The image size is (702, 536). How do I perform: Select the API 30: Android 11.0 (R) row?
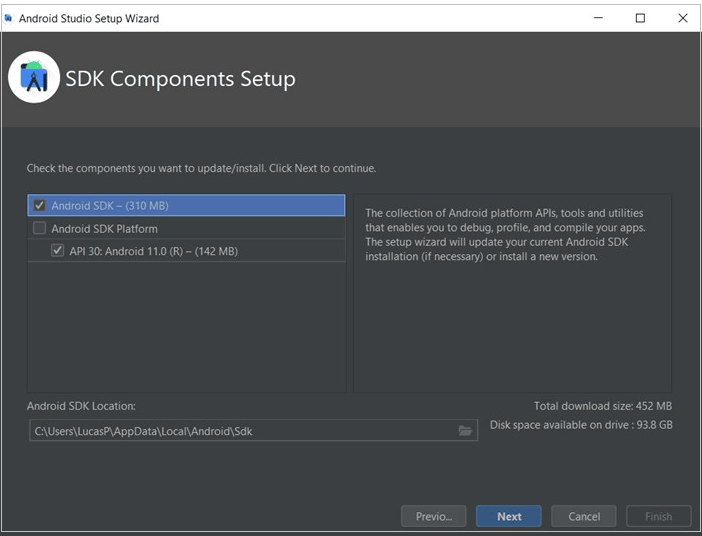click(x=152, y=251)
